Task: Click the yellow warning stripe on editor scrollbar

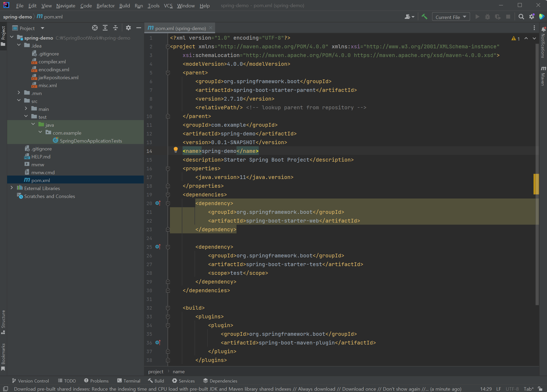Action: pyautogui.click(x=536, y=184)
